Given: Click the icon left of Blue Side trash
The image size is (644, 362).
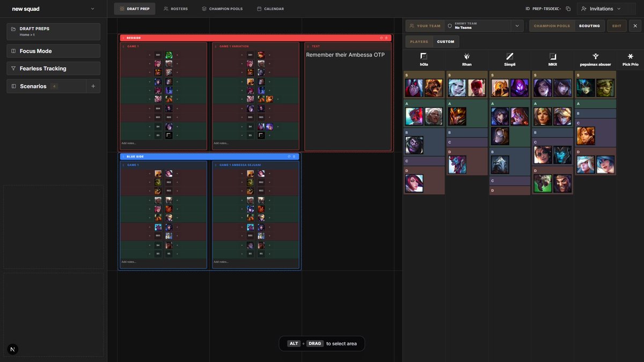Looking at the screenshot, I should (x=289, y=157).
